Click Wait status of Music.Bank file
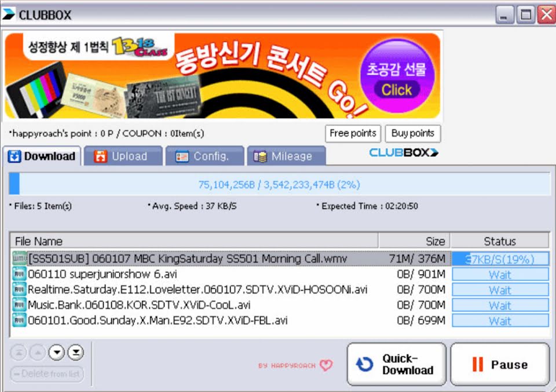The image size is (556, 392). pos(500,305)
